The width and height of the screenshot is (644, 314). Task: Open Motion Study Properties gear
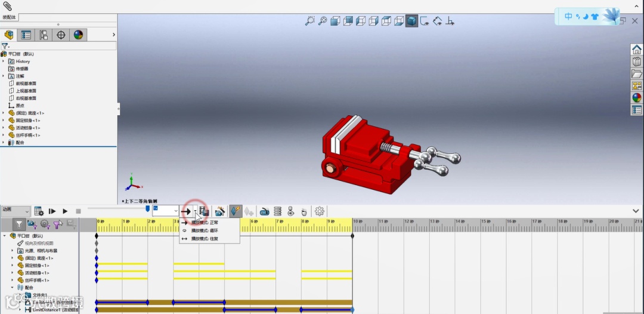(320, 211)
